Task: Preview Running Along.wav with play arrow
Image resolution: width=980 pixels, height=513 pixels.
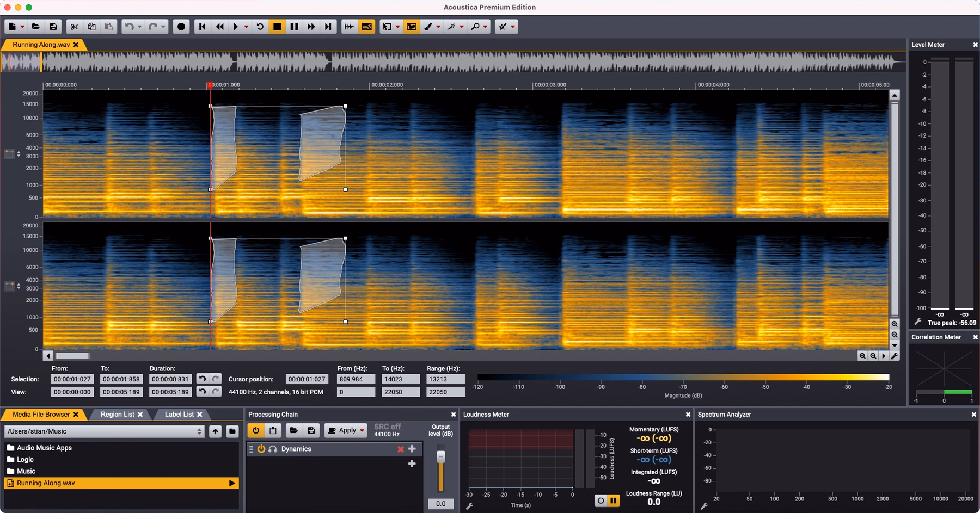Action: pyautogui.click(x=232, y=483)
